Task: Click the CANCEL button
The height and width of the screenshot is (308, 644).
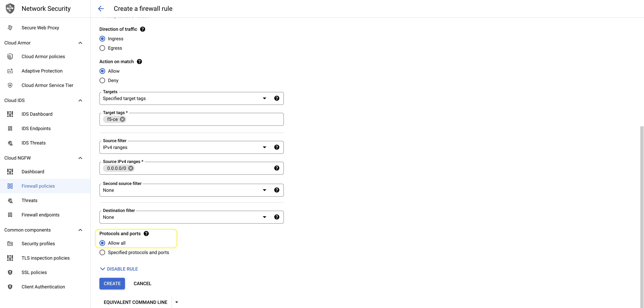Action: (x=142, y=284)
